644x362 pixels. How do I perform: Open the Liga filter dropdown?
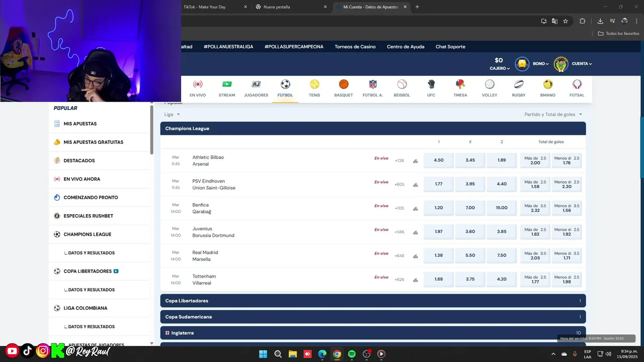click(x=172, y=115)
